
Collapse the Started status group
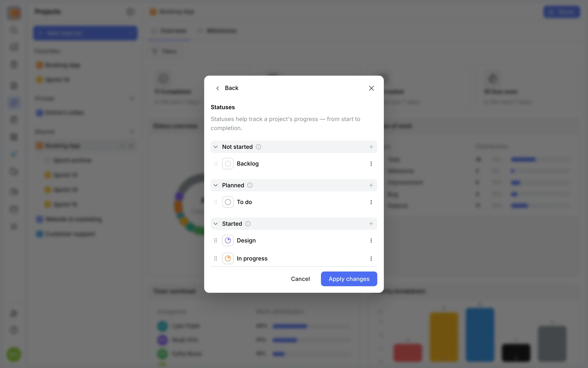(216, 224)
